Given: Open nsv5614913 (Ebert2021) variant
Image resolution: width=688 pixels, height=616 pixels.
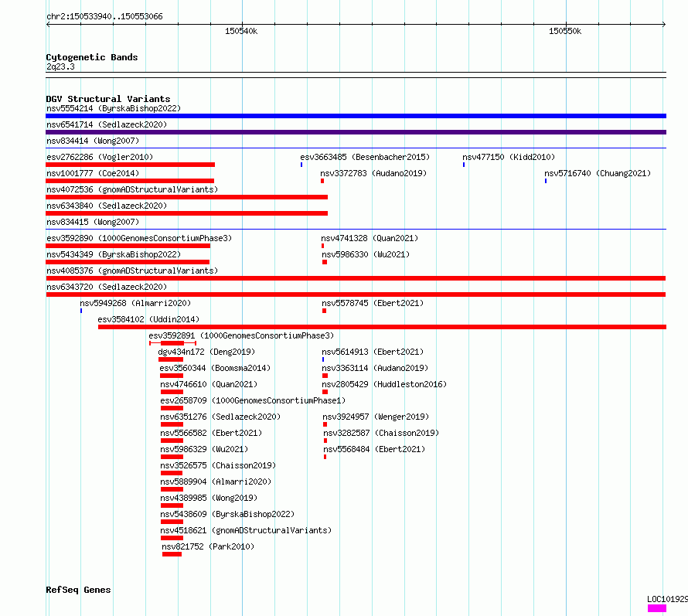Looking at the screenshot, I should tap(373, 352).
